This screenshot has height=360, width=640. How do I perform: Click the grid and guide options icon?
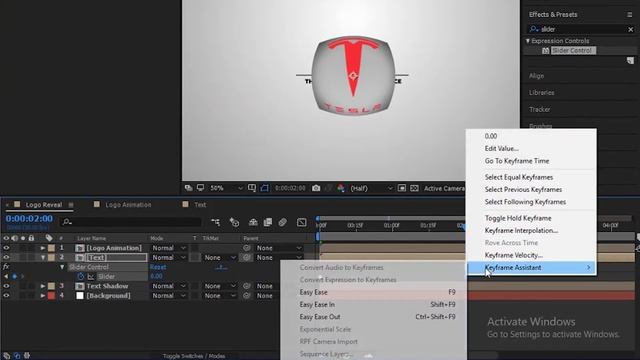click(252, 188)
